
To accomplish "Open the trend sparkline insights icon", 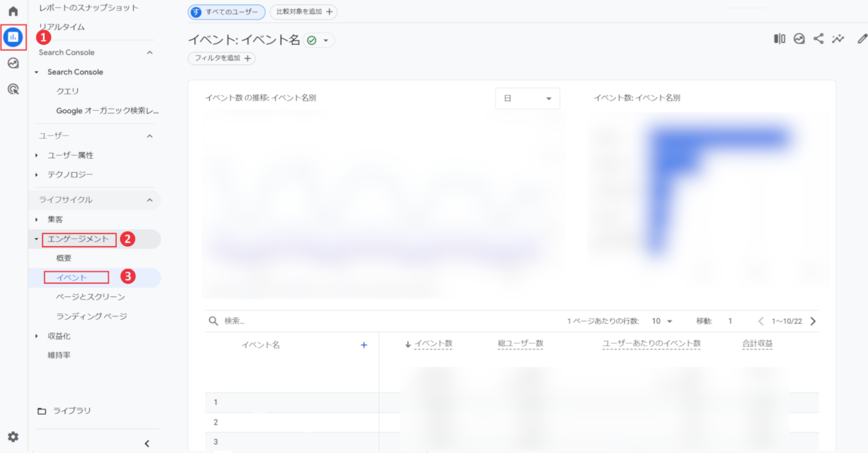I will click(838, 39).
